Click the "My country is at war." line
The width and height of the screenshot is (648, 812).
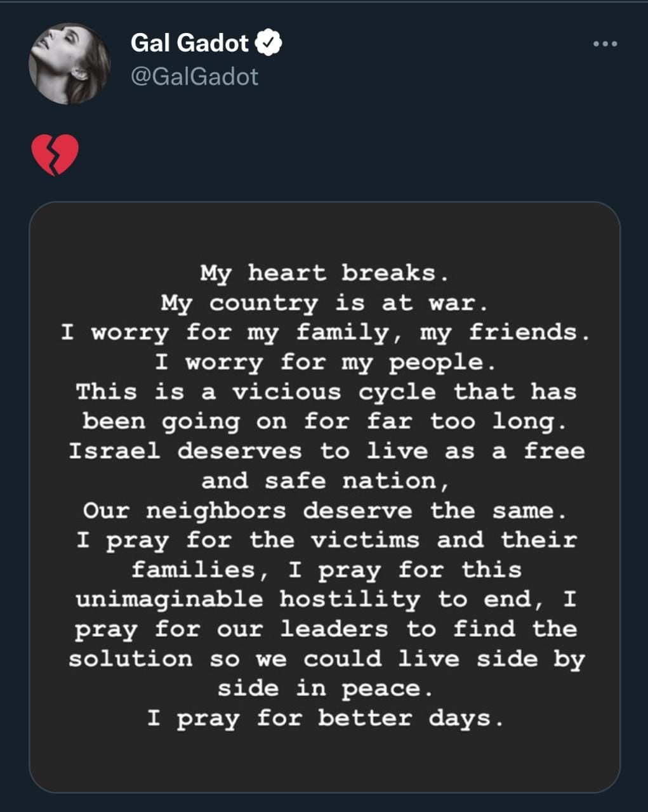325,303
